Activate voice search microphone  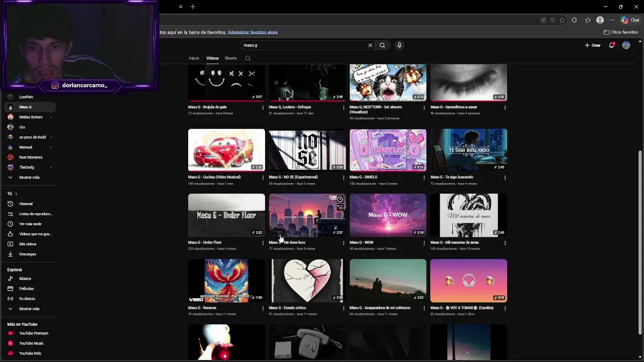coord(399,45)
